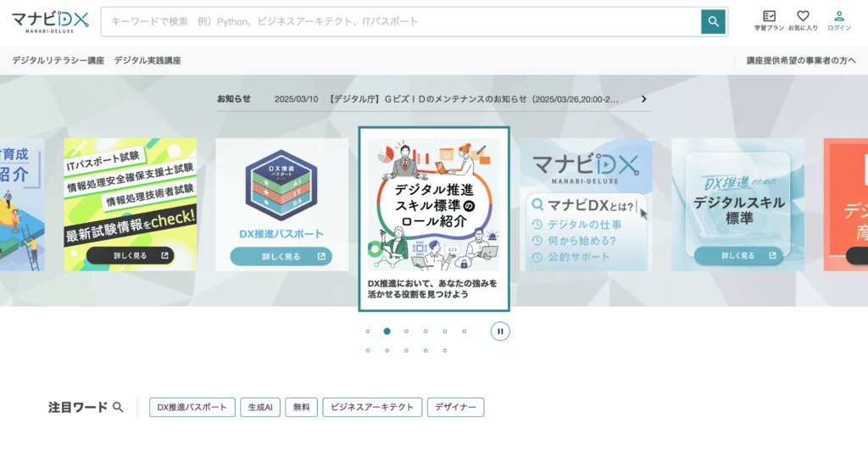Viewport: 868px width, 467px height.
Task: Open 講座提供希望の事業者の方へ link
Action: tap(801, 60)
